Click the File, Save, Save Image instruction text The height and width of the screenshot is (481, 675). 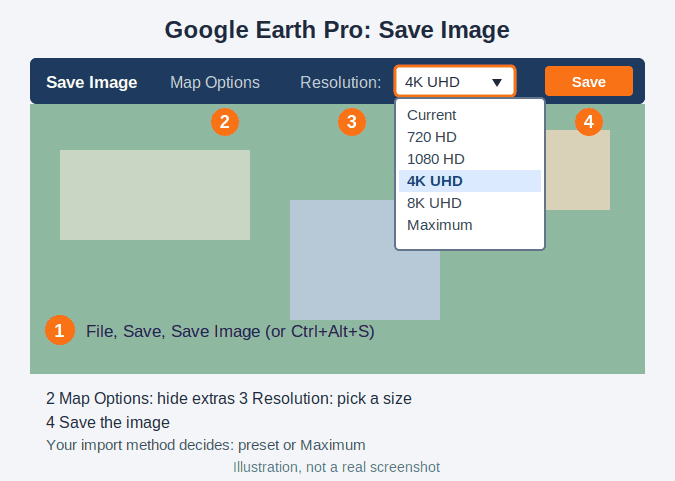tap(230, 331)
